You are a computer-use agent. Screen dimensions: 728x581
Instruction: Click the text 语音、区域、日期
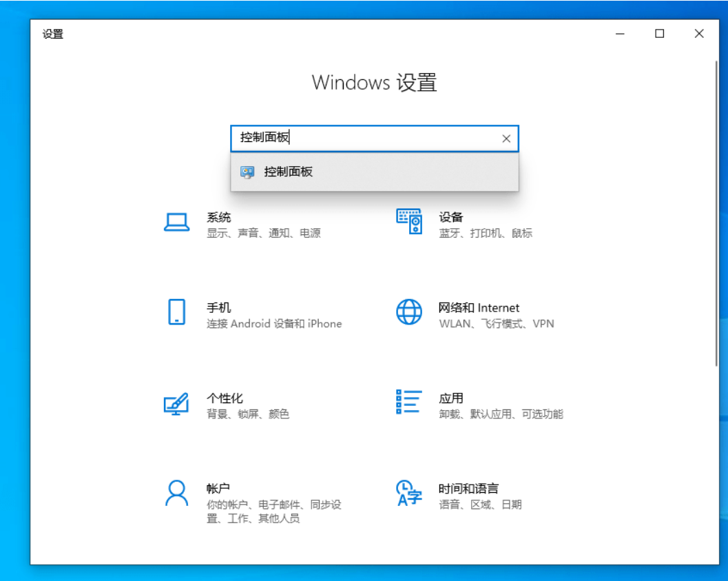(x=481, y=504)
